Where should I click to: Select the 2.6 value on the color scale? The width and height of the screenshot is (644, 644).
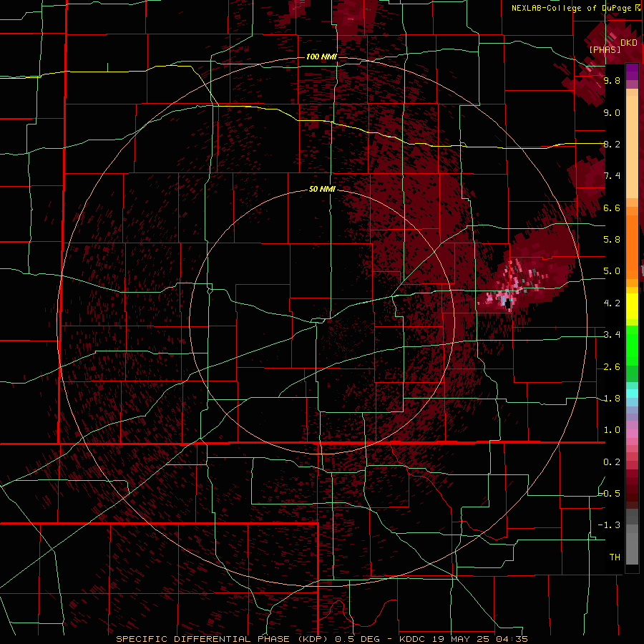[612, 367]
